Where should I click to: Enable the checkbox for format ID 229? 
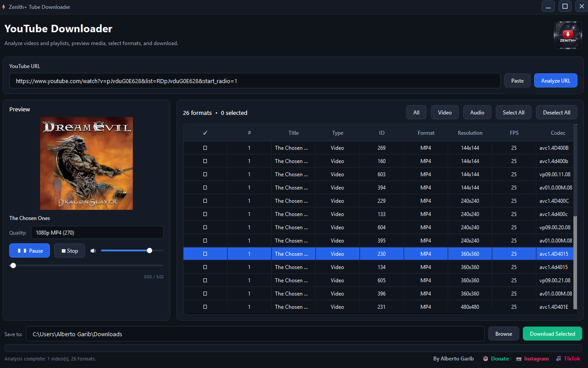pyautogui.click(x=205, y=201)
